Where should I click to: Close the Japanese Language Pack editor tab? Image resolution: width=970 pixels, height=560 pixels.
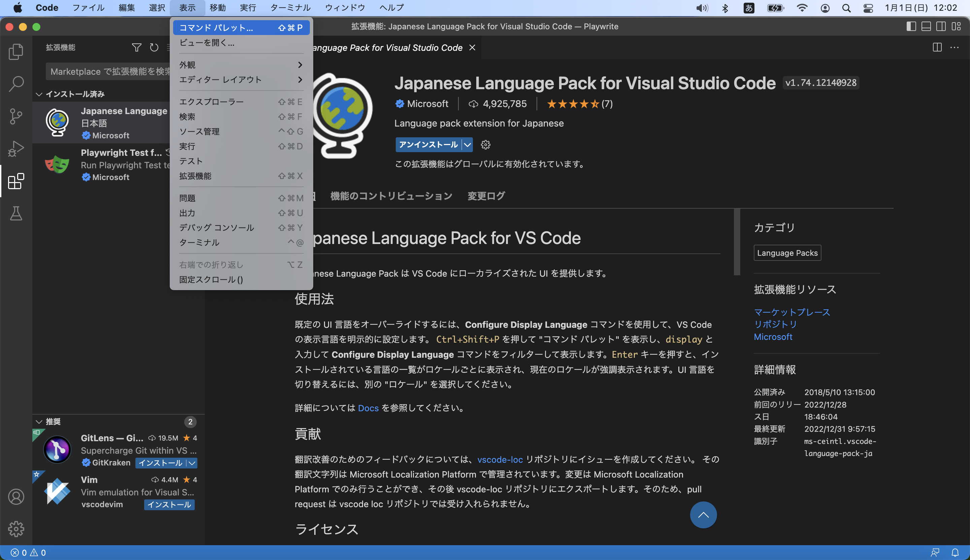(x=472, y=47)
